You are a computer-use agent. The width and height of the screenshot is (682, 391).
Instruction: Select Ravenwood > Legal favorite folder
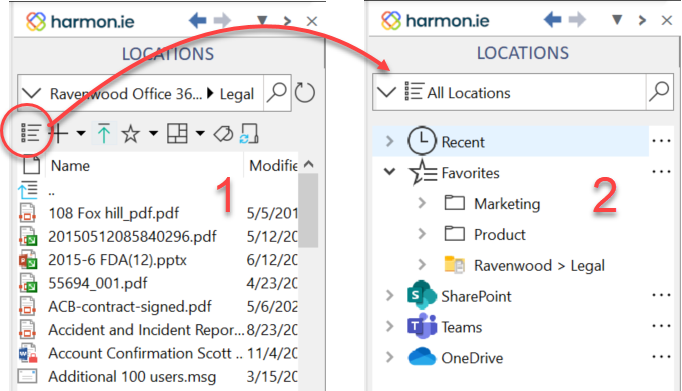tap(539, 265)
